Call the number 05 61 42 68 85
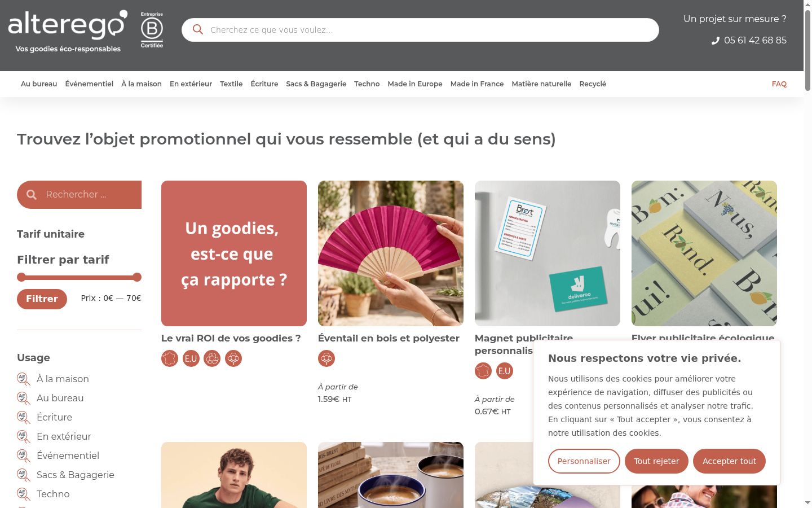 point(755,41)
